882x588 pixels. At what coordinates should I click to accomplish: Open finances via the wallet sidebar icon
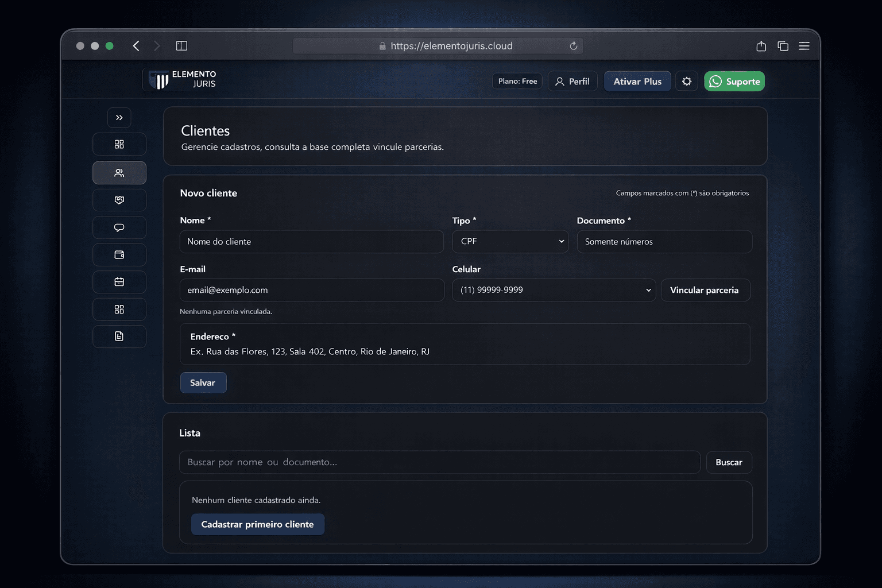coord(119,255)
